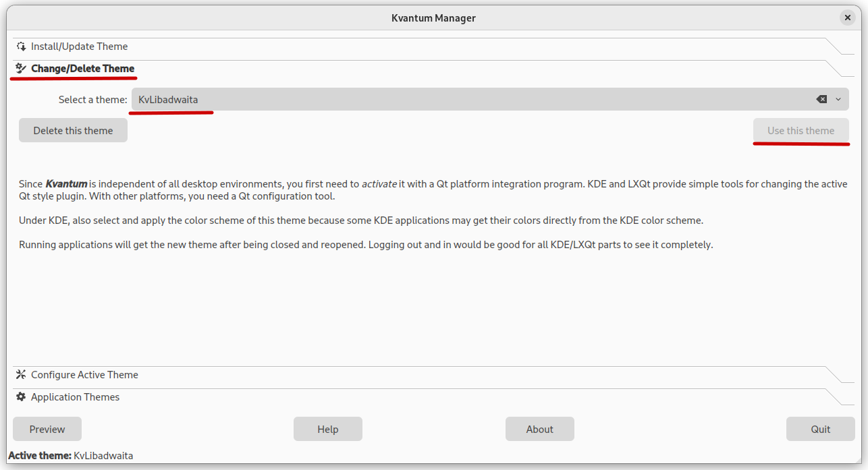This screenshot has height=470, width=868.
Task: Click inside the KvLibadwaita theme field
Action: pos(472,99)
